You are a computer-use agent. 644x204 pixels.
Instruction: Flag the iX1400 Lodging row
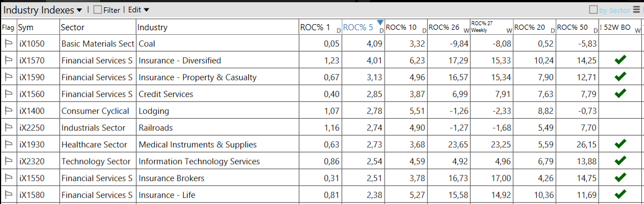8,111
